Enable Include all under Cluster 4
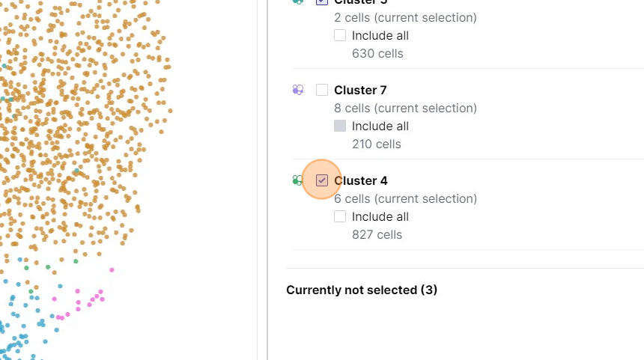The width and height of the screenshot is (644, 360). pos(340,216)
